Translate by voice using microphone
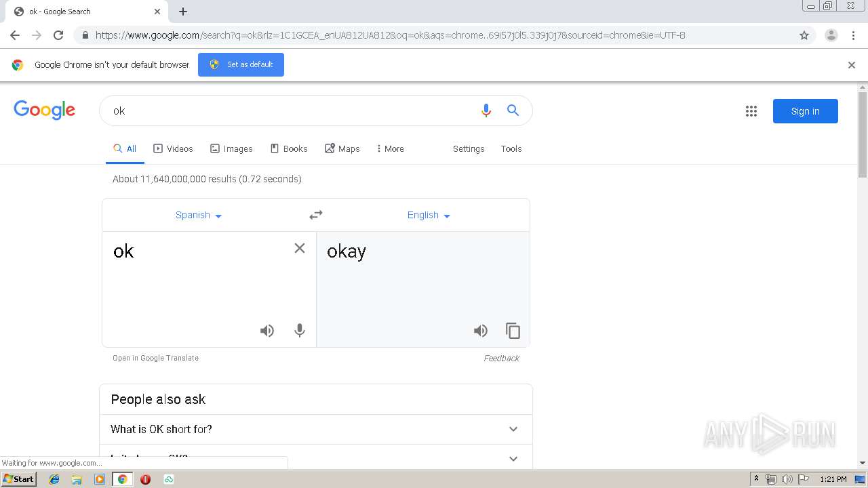The image size is (868, 488). (299, 331)
